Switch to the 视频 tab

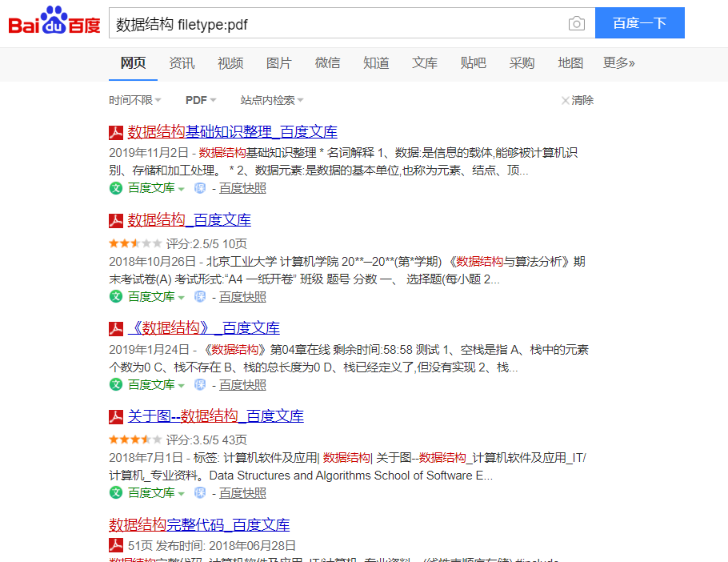point(230,63)
